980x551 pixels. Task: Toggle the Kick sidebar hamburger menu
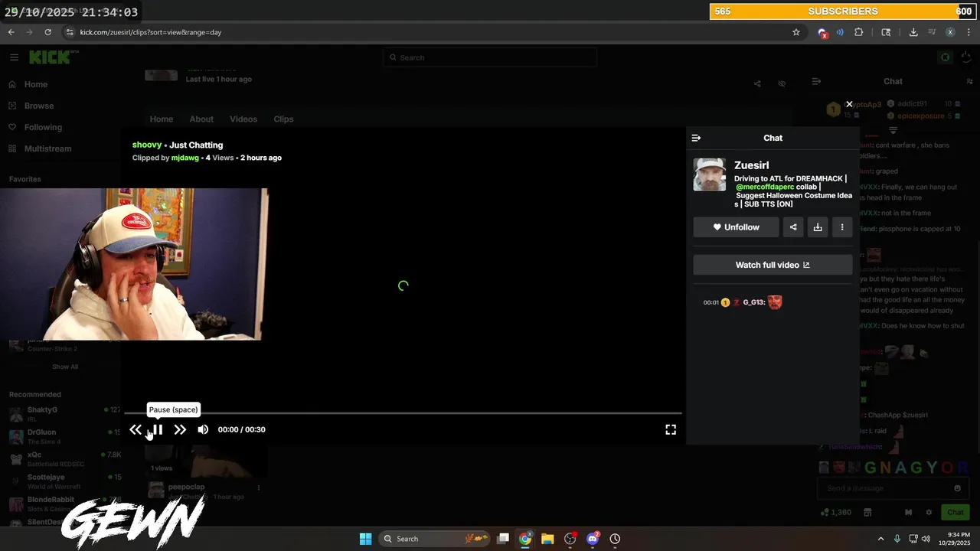point(14,57)
